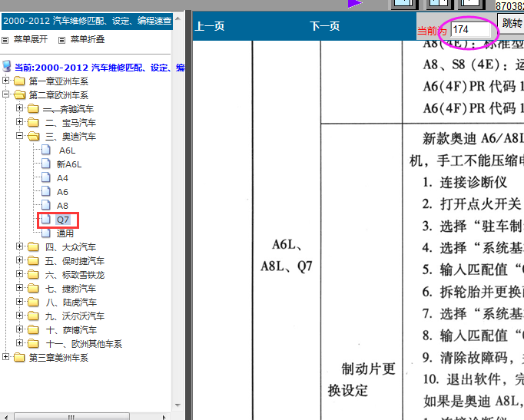Screen dimensions: 524x420
Task: Expand the 六、标致雪铁龙 folder
Action: (x=19, y=274)
